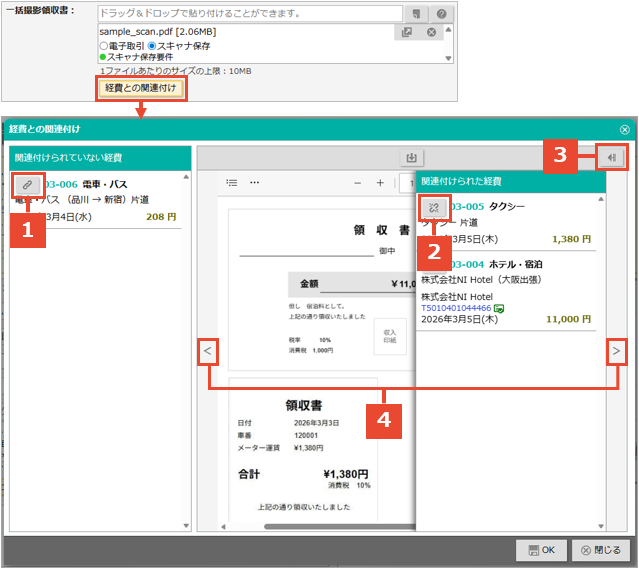The image size is (639, 569).
Task: Click the 閉じる button to close dialog
Action: (600, 550)
